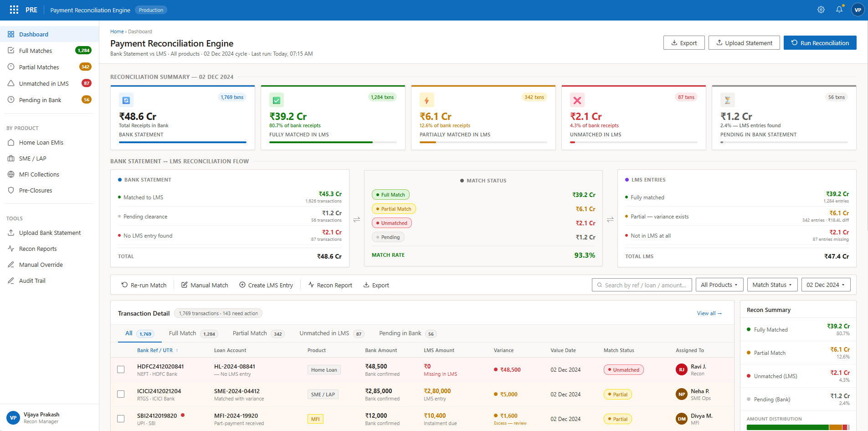Screen dimensions: 868x431
Task: Switch to the Partial Match tab
Action: coord(249,333)
